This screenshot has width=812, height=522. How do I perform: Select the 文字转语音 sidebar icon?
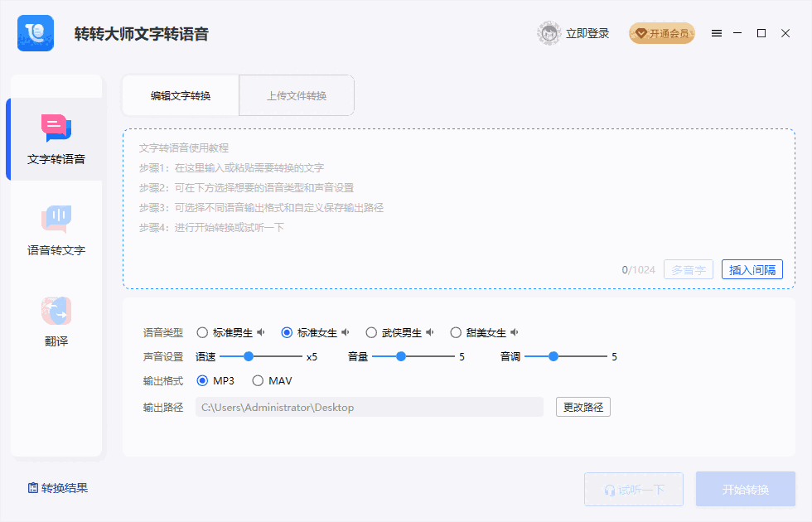[56, 128]
